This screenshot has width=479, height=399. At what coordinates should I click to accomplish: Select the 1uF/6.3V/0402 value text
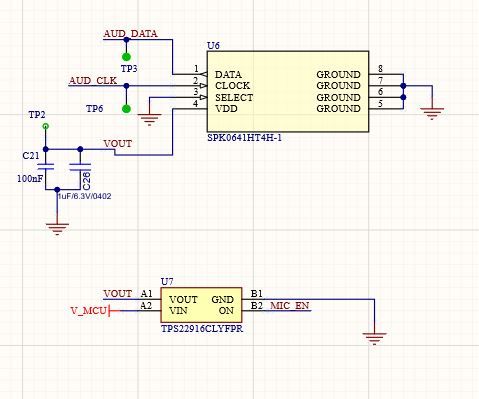coord(84,196)
